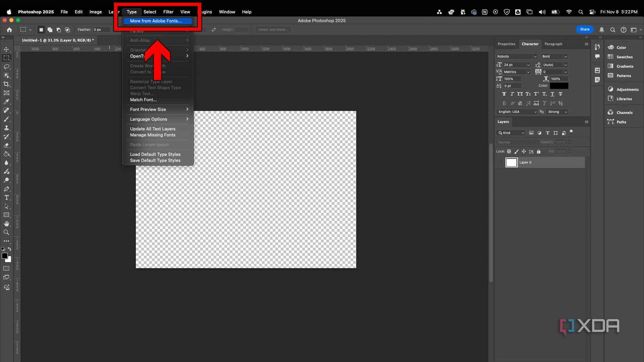Select the Zoom tool in the toolbar

[x=6, y=232]
